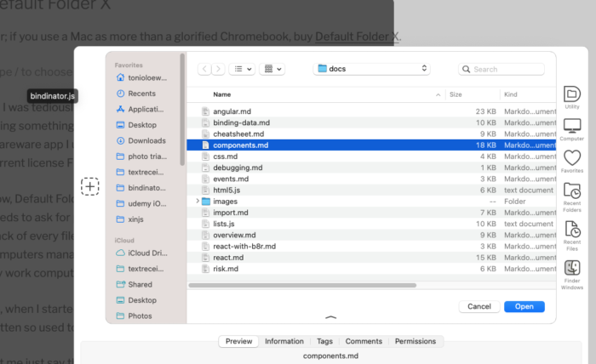Select Downloads in the sidebar

141,140
